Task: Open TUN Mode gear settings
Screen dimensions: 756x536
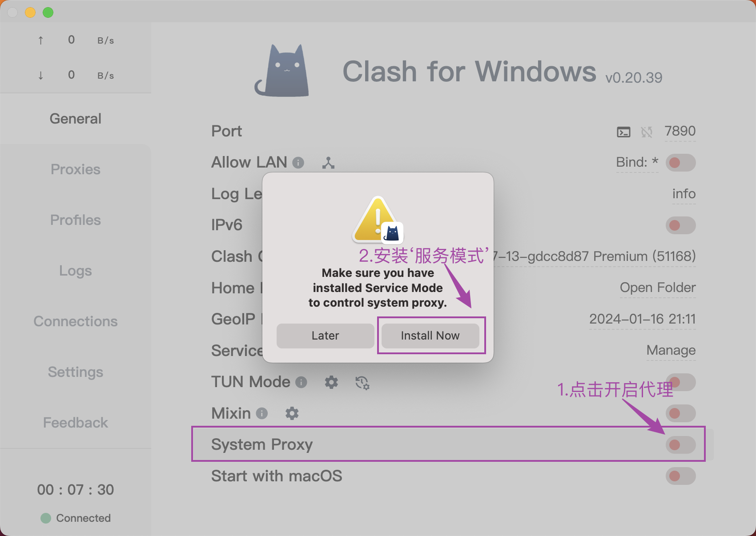Action: [x=331, y=382]
